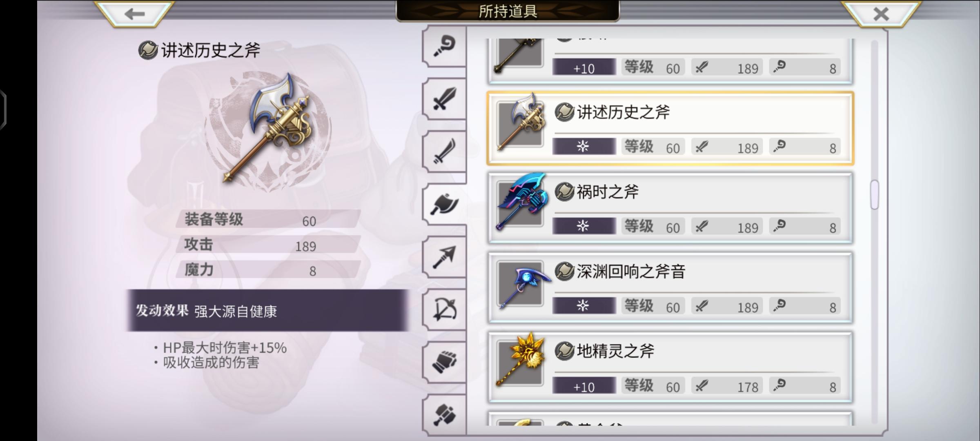
Task: Select the hammer weapon category tab
Action: point(444,414)
